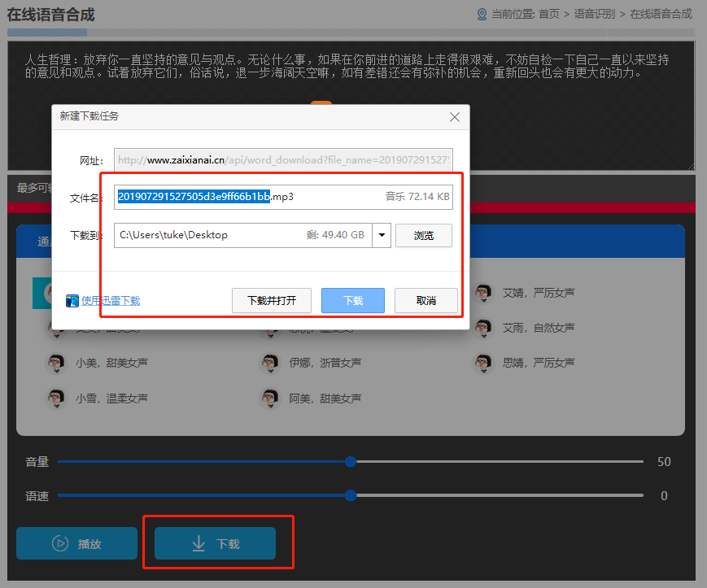This screenshot has height=588, width=707.
Task: Click the 文件名 filename input field
Action: 283,197
